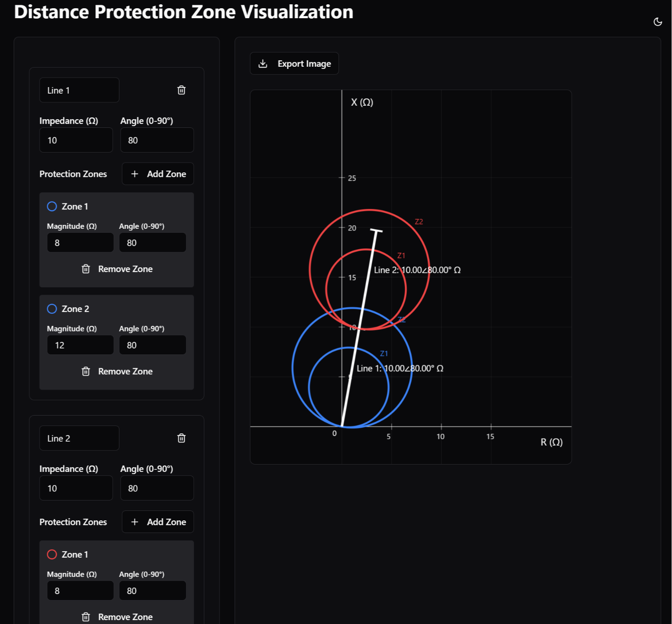The image size is (672, 624).
Task: Click the download icon on Export Image
Action: (263, 64)
